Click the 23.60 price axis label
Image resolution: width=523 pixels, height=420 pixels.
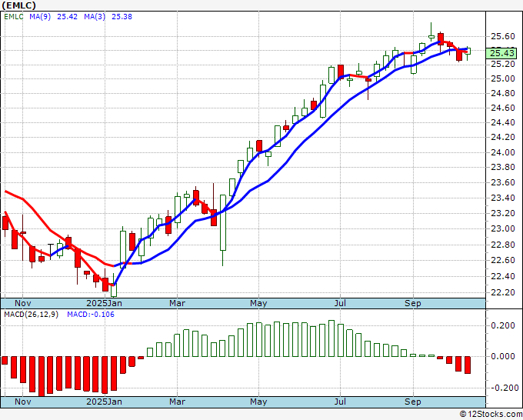pos(502,182)
